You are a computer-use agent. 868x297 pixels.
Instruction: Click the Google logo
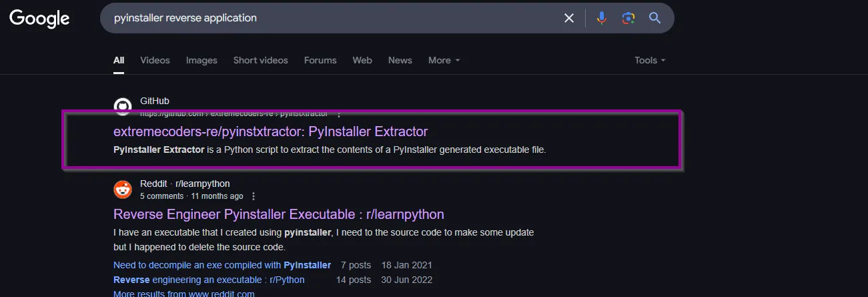coord(39,19)
